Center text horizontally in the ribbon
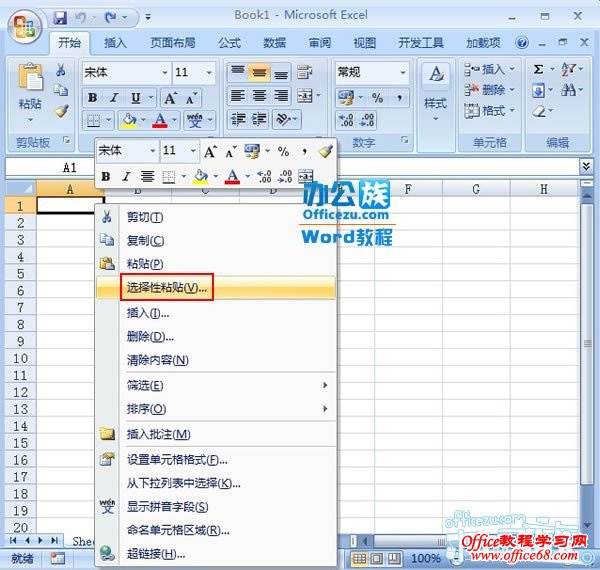 click(x=259, y=95)
